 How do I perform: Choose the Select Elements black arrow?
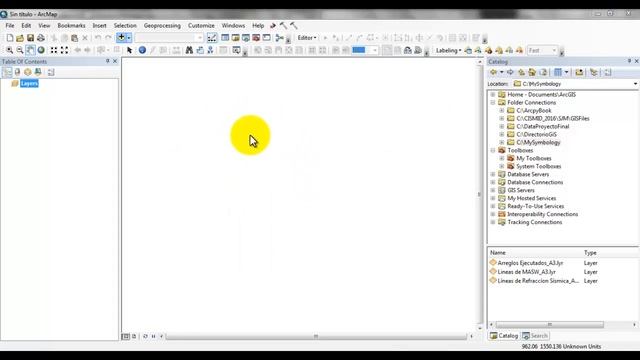pyautogui.click(x=129, y=50)
